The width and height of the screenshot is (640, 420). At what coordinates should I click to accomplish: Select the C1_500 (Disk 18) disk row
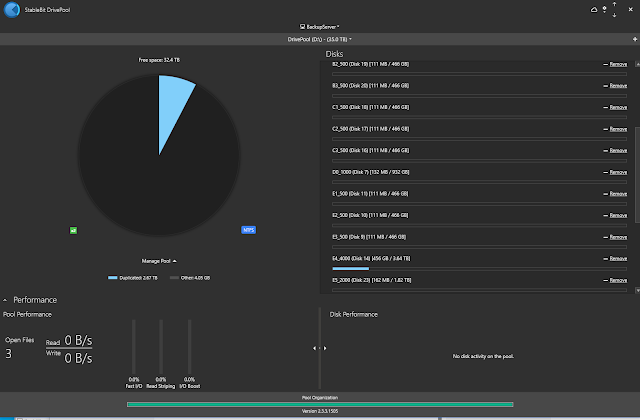tap(479, 112)
